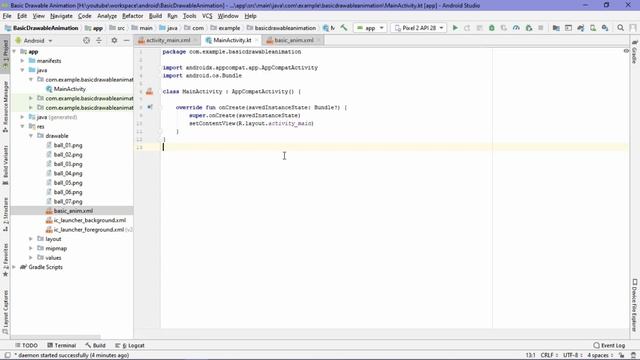The image size is (640, 360).
Task: Switch to basic_anim.xml editor tab
Action: click(294, 40)
